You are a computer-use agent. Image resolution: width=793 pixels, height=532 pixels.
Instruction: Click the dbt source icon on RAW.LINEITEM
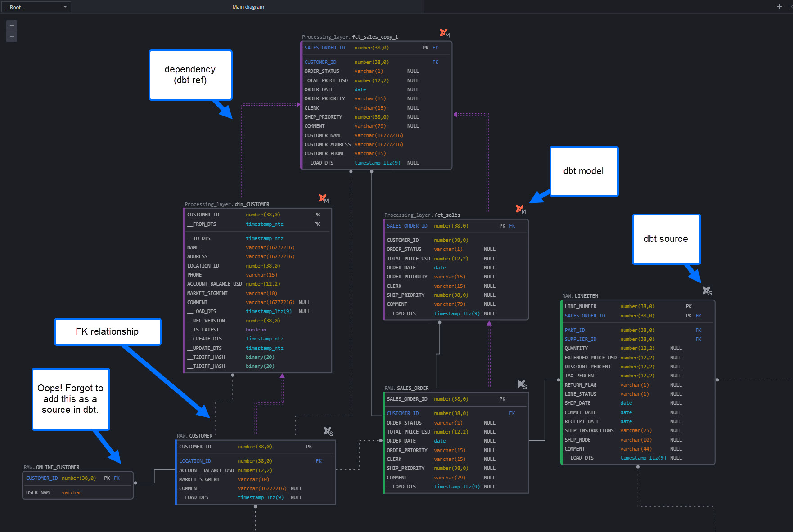pos(707,291)
